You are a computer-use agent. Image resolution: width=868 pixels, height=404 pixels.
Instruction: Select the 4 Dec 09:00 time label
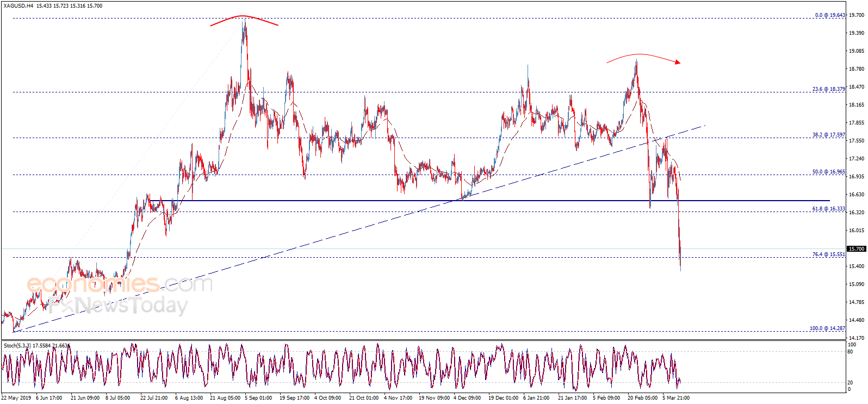click(x=467, y=398)
